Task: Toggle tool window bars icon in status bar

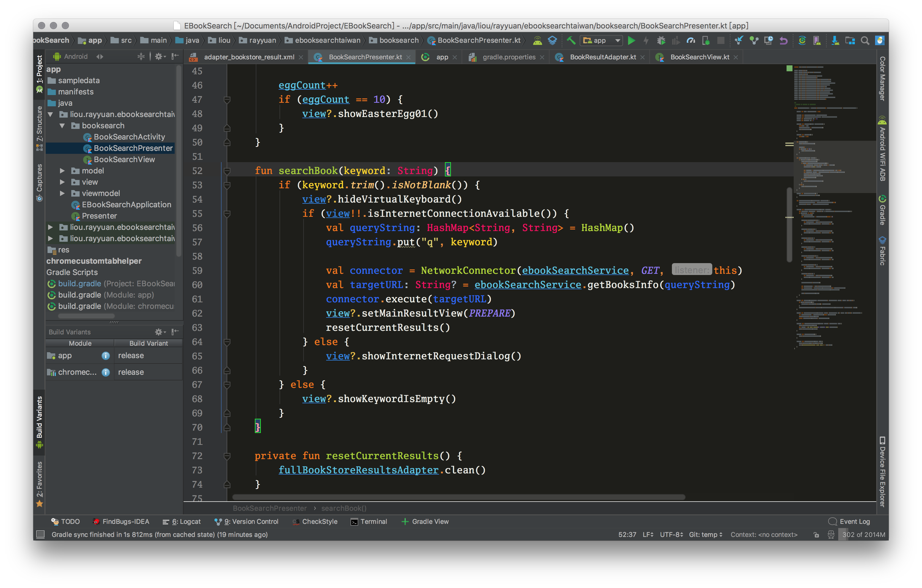Action: (x=40, y=535)
